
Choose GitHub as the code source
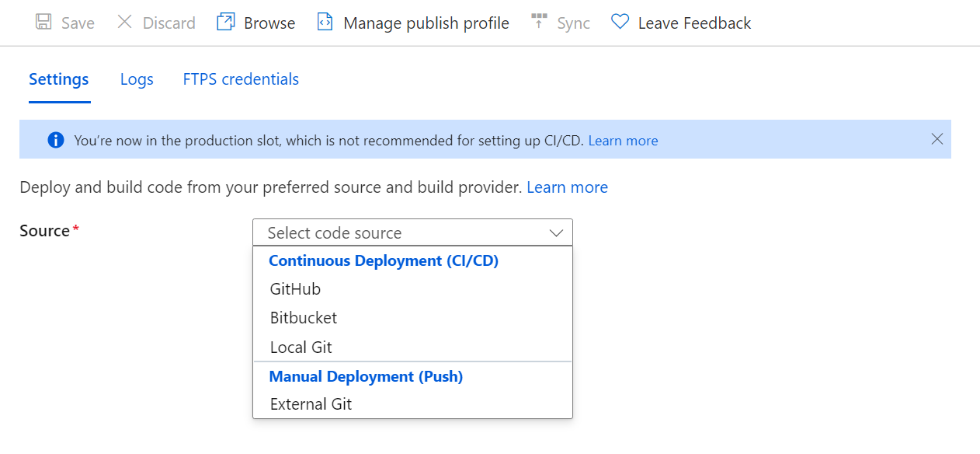click(x=412, y=289)
